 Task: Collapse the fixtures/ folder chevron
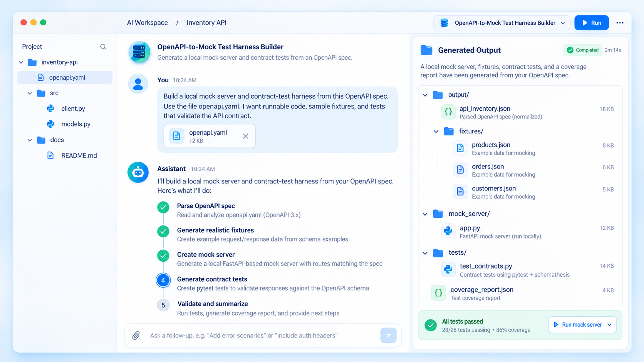coord(436,132)
